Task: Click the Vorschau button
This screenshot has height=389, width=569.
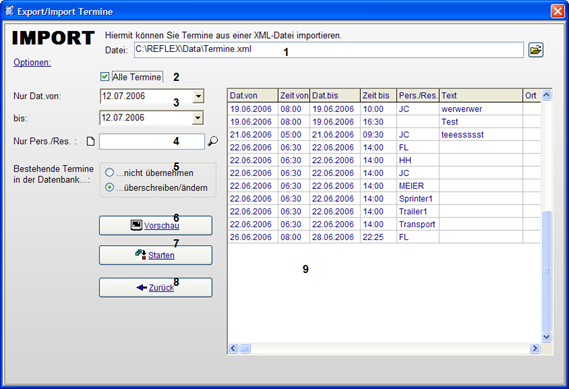Action: 156,226
